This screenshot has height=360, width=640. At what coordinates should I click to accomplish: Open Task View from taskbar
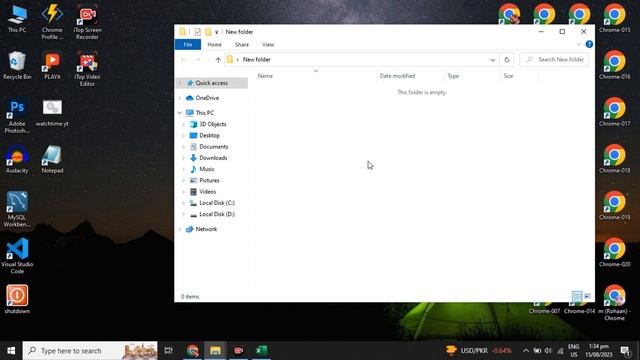tap(168, 351)
